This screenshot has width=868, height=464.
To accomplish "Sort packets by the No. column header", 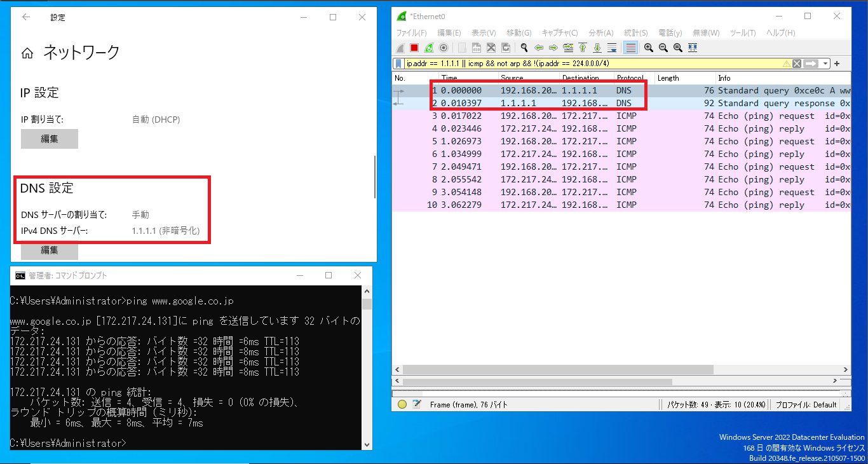I will pos(414,78).
